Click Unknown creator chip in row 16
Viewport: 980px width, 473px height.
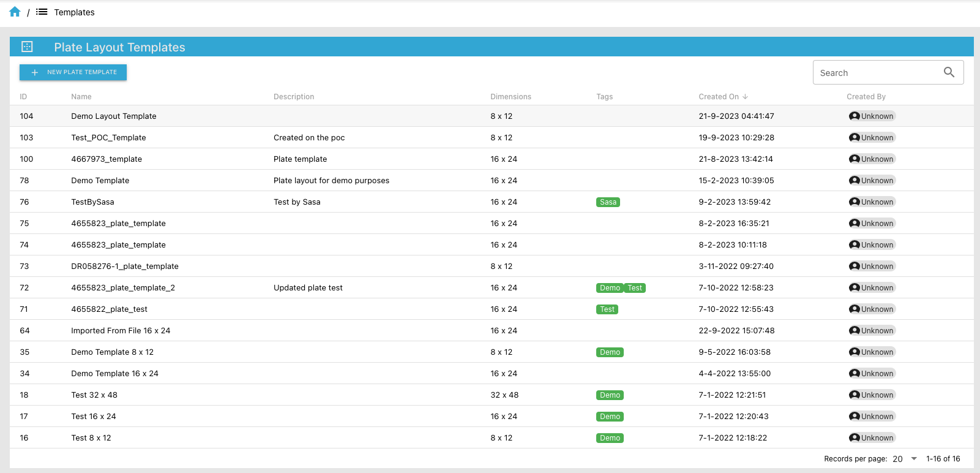(872, 438)
